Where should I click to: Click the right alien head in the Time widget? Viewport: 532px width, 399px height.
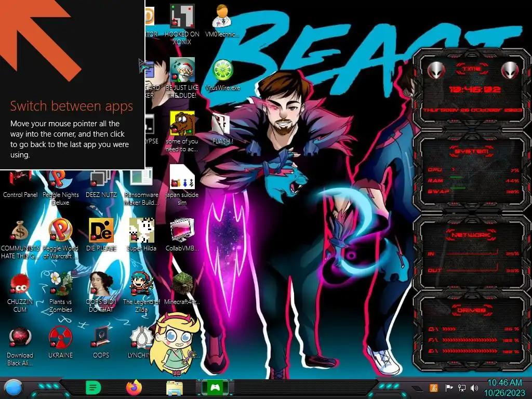pos(510,70)
